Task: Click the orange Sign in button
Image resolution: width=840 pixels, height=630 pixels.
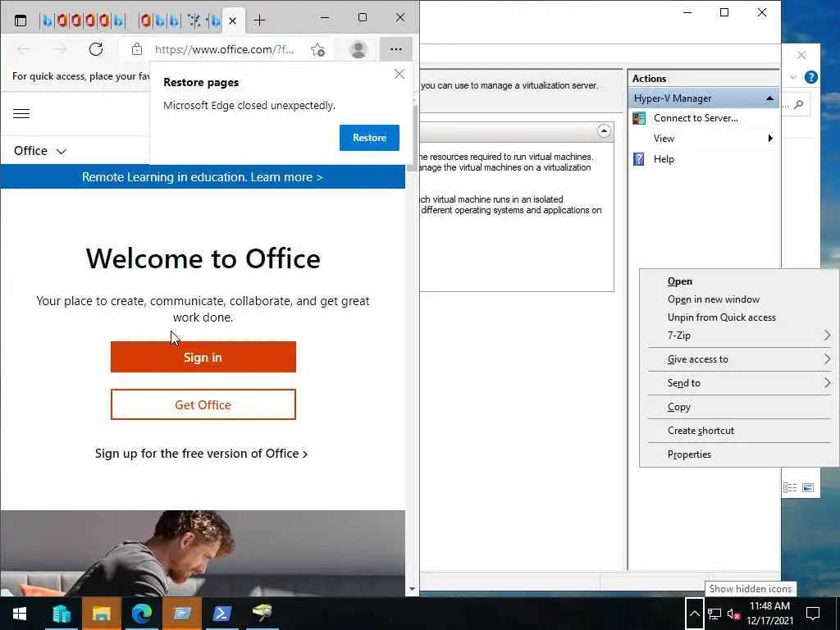Action: point(203,357)
